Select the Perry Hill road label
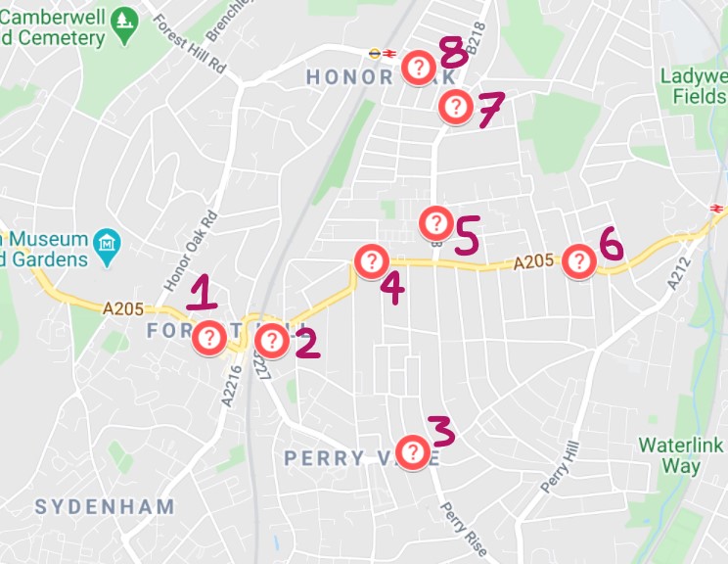 coord(561,466)
